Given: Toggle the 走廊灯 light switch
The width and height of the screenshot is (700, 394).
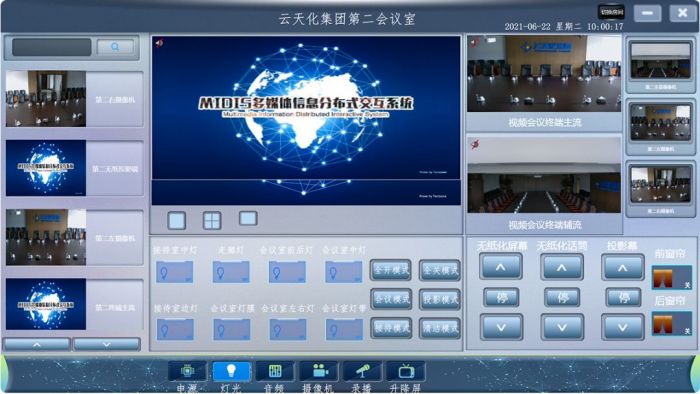Looking at the screenshot, I should pyautogui.click(x=231, y=272).
